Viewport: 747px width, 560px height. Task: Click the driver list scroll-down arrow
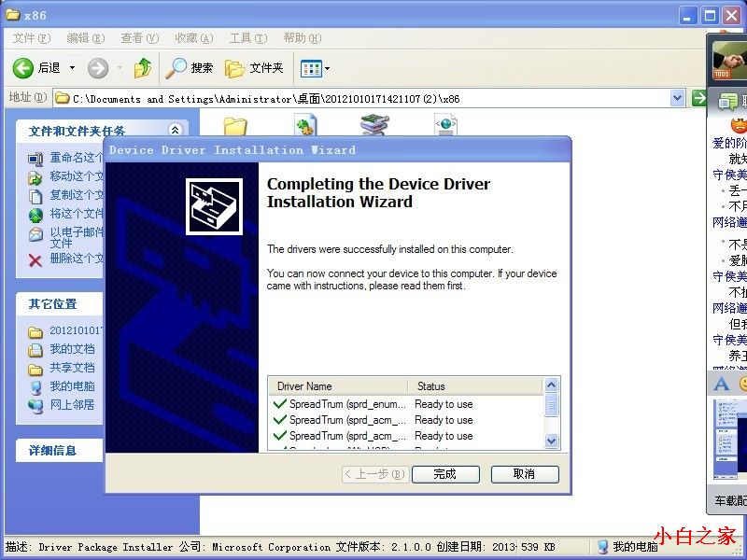[x=551, y=441]
